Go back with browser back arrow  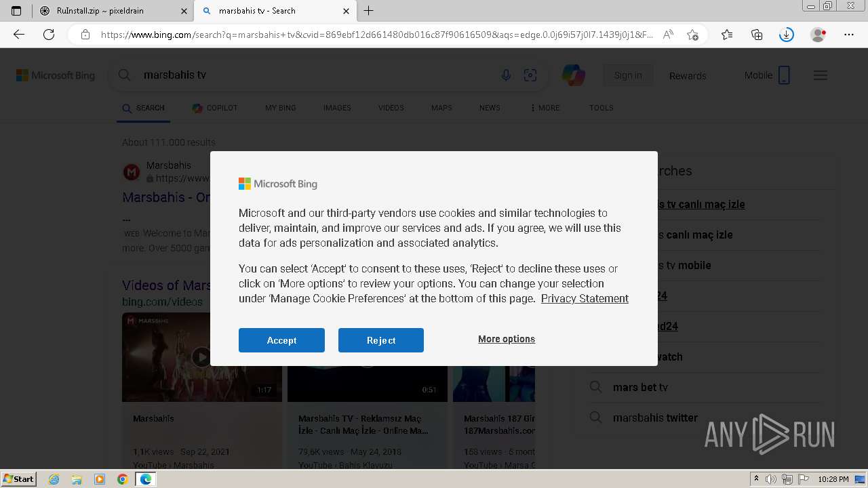[19, 35]
